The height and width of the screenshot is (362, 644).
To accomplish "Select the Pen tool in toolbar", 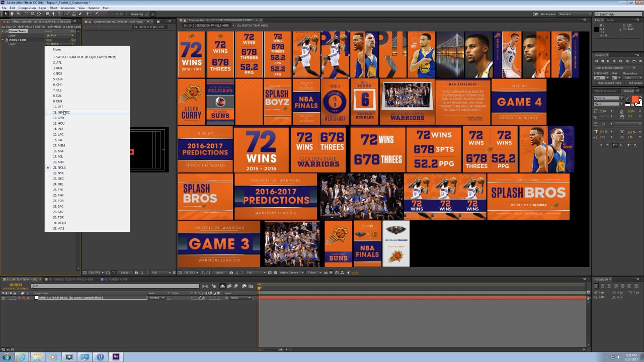I will [54, 14].
